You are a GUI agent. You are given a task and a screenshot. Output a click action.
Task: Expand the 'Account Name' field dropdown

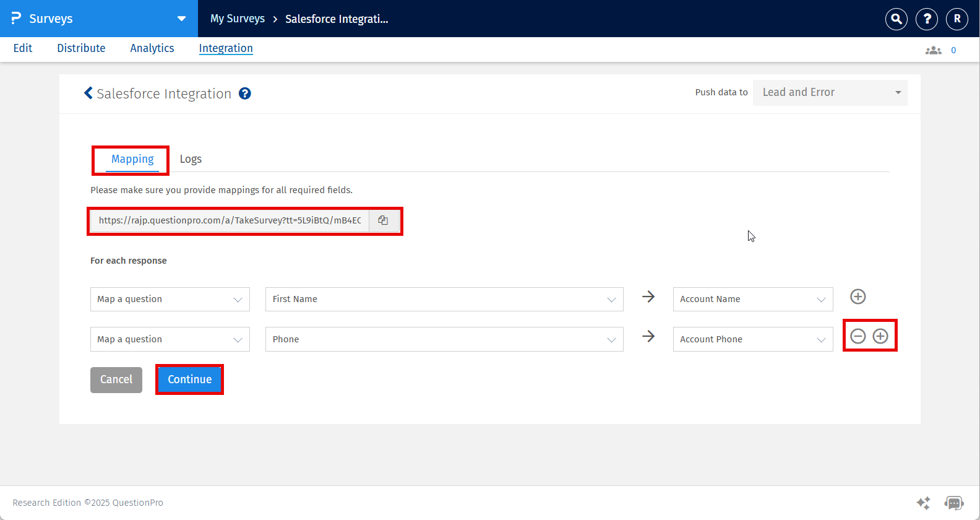click(x=752, y=299)
